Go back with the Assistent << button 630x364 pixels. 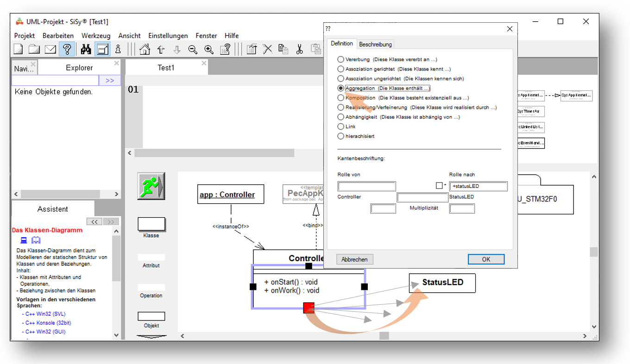(94, 222)
